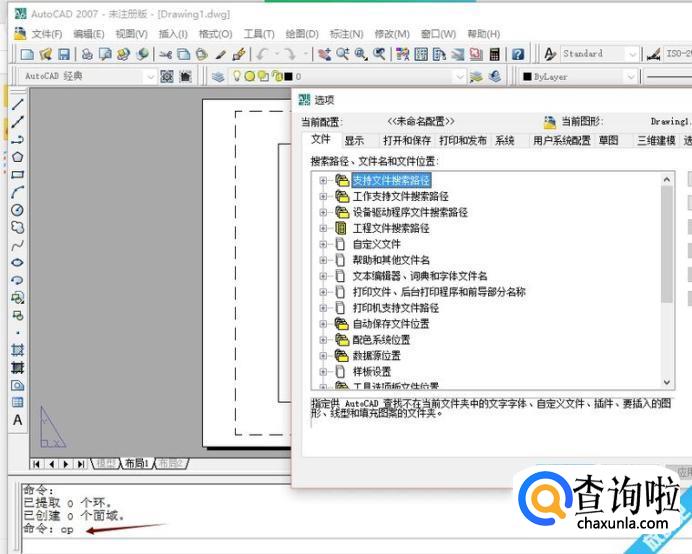Click the Redo arrow icon
Image resolution: width=692 pixels, height=554 pixels.
(290, 54)
